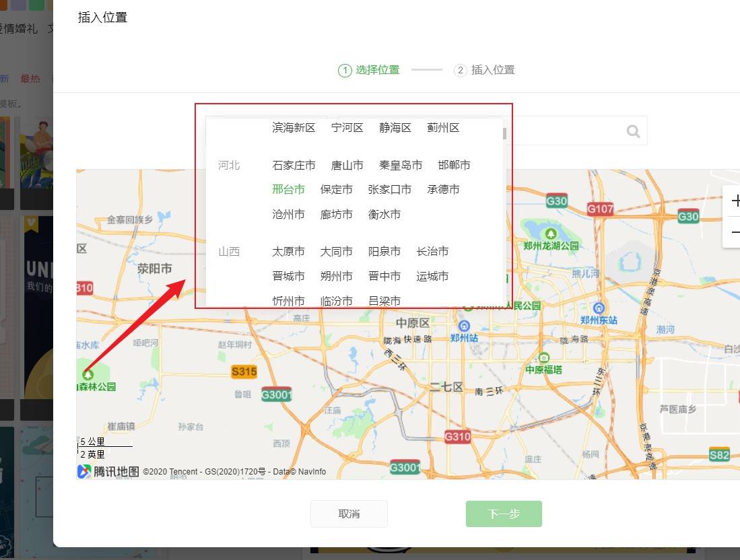Click the 最热 sort tab in the background page
This screenshot has height=560, width=740.
(x=30, y=79)
